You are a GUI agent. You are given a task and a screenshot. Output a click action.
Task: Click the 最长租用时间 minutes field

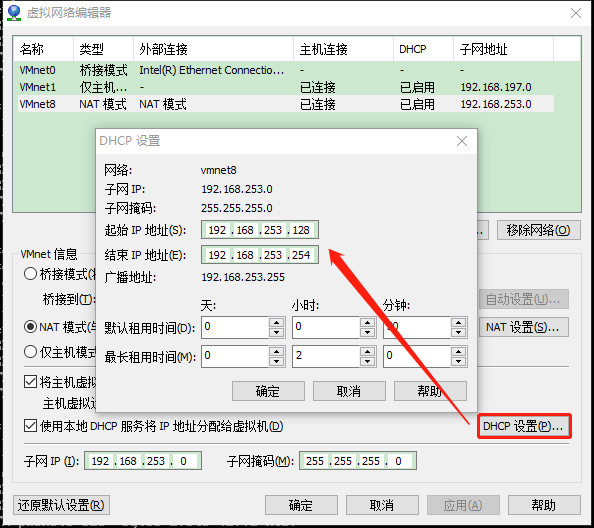point(417,356)
